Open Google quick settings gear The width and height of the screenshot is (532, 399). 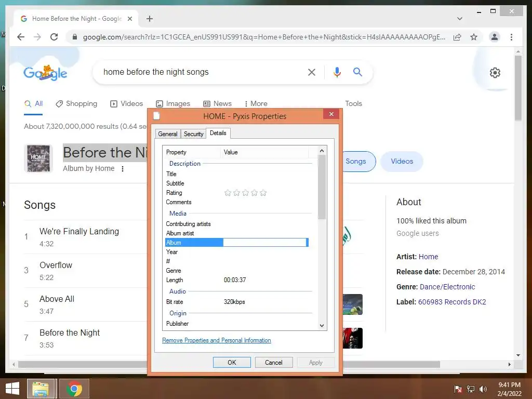coord(495,73)
